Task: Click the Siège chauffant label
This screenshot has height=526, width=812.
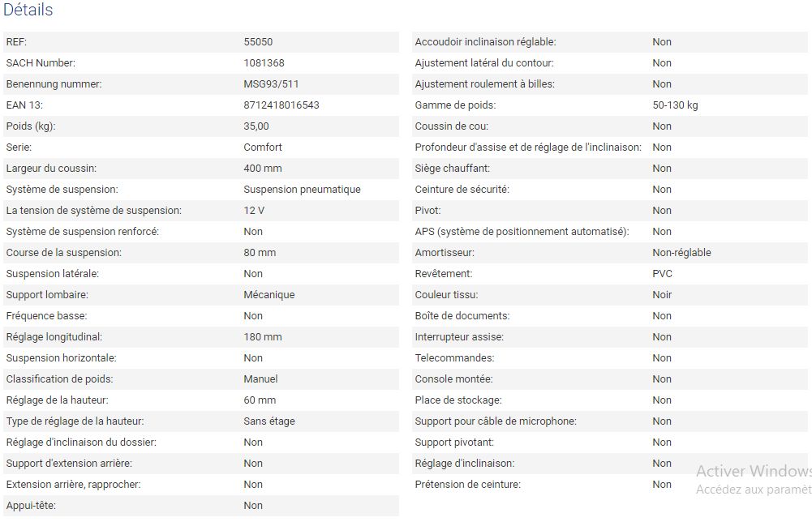Action: coord(452,169)
